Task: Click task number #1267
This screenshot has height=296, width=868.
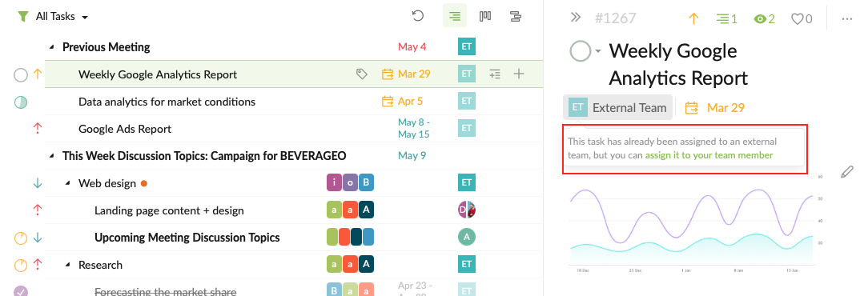Action: [615, 18]
